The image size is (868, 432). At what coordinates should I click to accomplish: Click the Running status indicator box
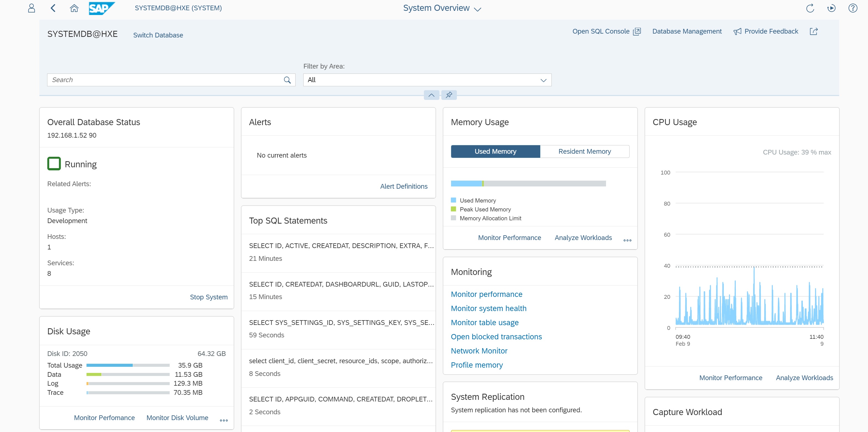click(x=54, y=164)
